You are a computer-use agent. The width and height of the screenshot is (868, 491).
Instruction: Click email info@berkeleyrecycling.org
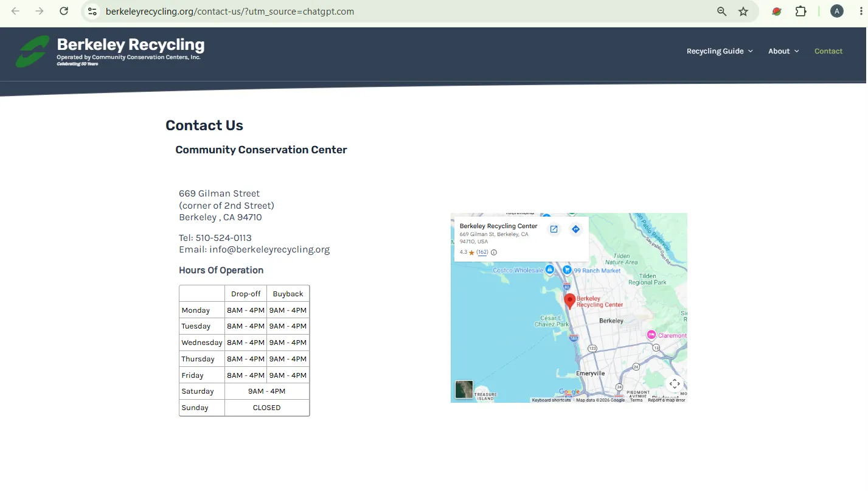[269, 249]
